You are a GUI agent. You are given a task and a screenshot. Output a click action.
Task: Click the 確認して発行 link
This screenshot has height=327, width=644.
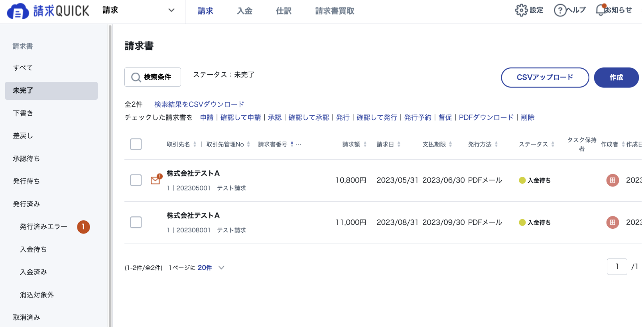(x=377, y=117)
